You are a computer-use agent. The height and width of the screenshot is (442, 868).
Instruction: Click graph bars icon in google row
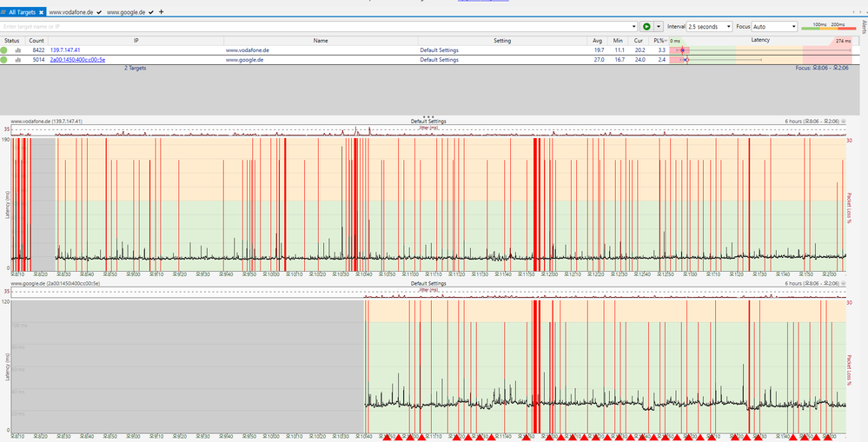click(17, 60)
